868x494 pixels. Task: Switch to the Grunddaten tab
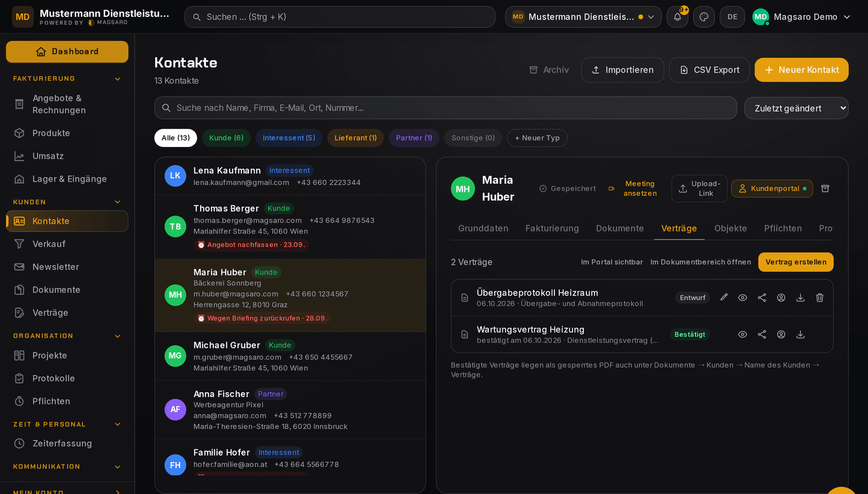483,228
